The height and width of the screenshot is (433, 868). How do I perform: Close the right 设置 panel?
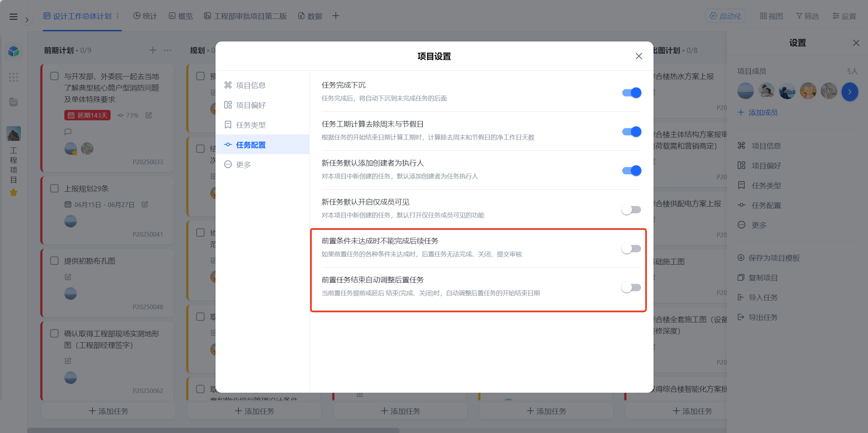coord(856,43)
